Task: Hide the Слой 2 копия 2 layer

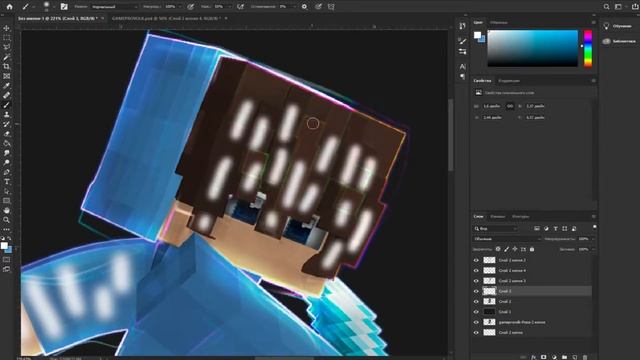Action: [476, 260]
